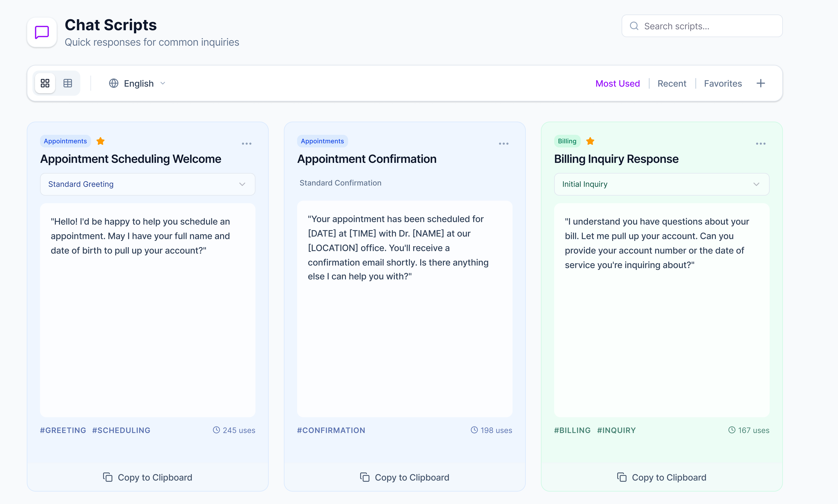
Task: Switch to table list view
Action: (x=68, y=83)
